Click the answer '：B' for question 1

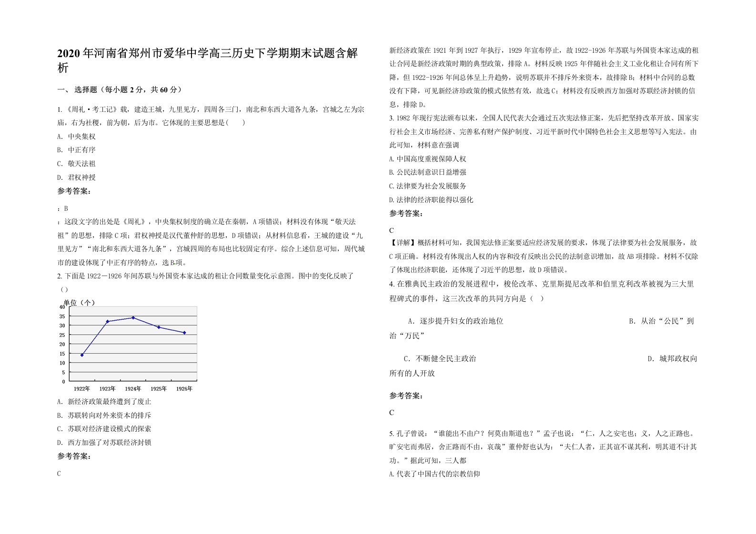point(63,208)
